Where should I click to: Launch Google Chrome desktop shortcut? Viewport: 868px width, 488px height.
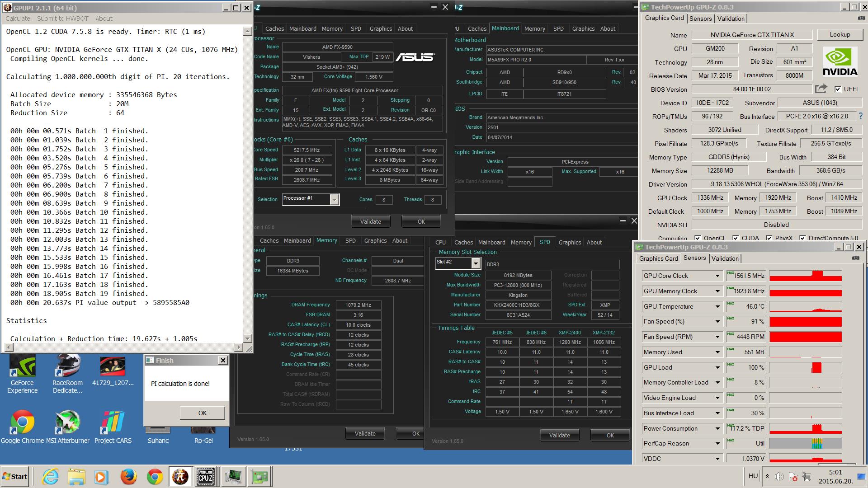(x=23, y=427)
